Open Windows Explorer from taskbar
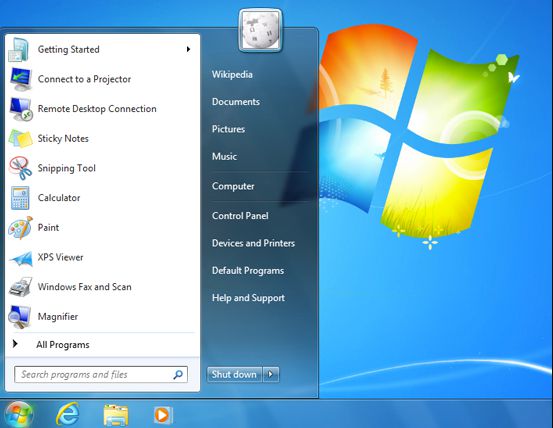This screenshot has width=553, height=428. pos(116,415)
